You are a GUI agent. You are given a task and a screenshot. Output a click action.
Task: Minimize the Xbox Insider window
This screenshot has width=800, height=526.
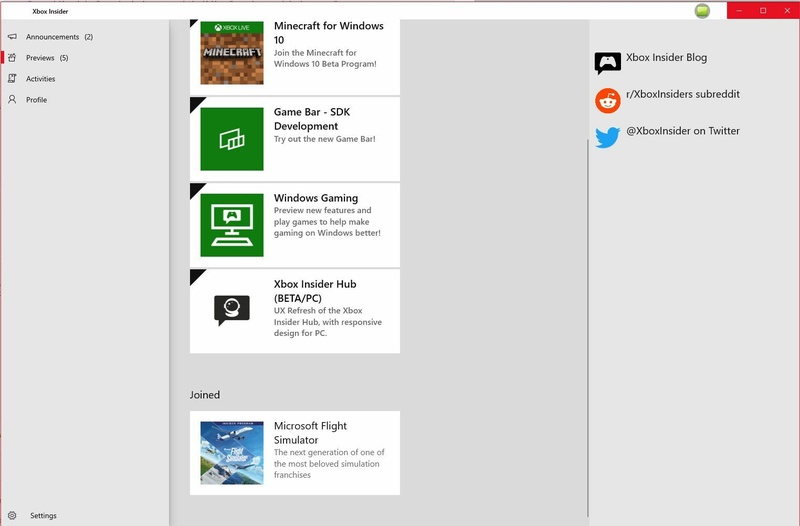pyautogui.click(x=739, y=10)
